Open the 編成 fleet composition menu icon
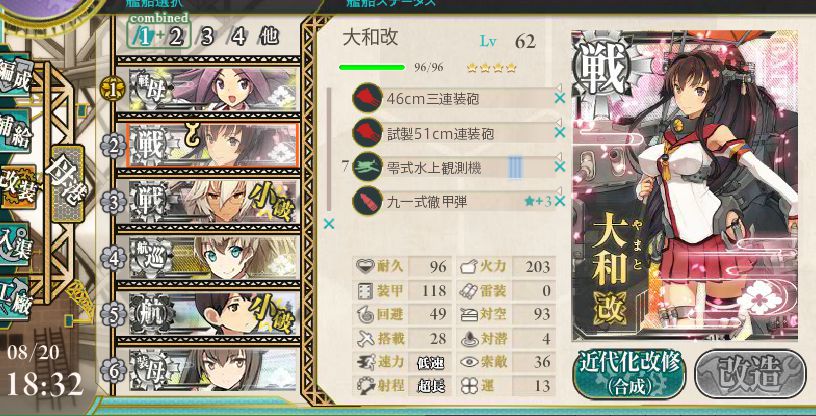This screenshot has height=416, width=816. point(14,75)
